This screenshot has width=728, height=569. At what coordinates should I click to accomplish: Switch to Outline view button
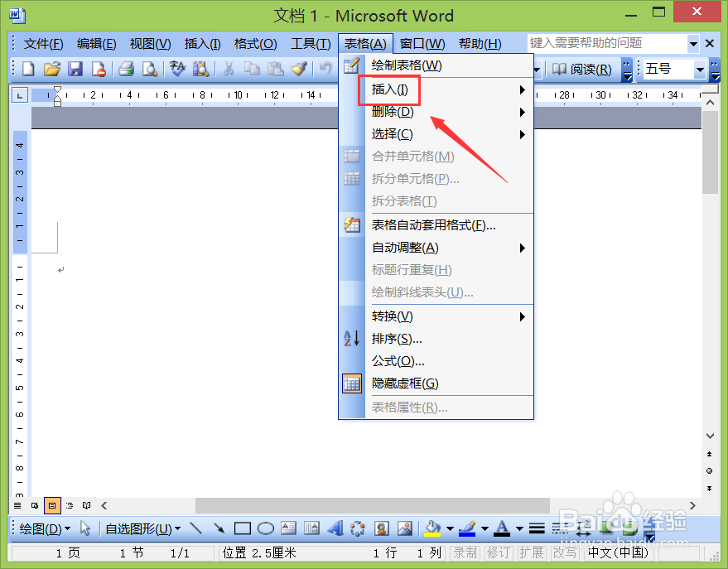[x=70, y=505]
